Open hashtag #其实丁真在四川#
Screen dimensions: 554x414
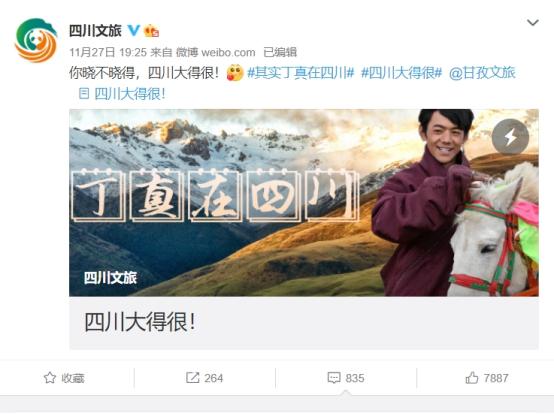[x=301, y=73]
